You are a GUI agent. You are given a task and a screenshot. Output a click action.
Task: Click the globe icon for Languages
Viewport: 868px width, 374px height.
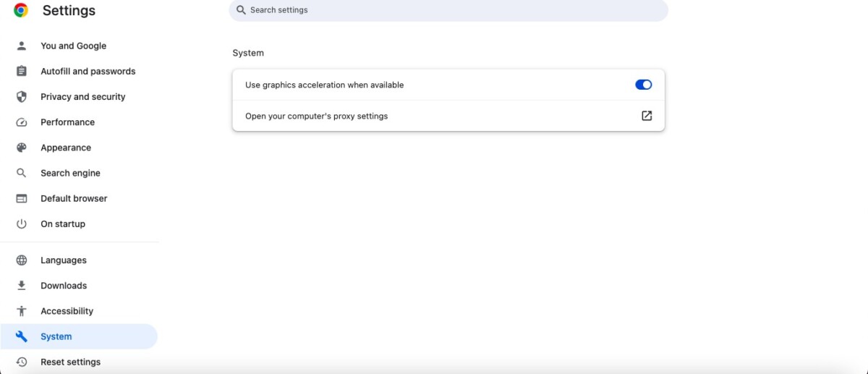click(x=22, y=260)
